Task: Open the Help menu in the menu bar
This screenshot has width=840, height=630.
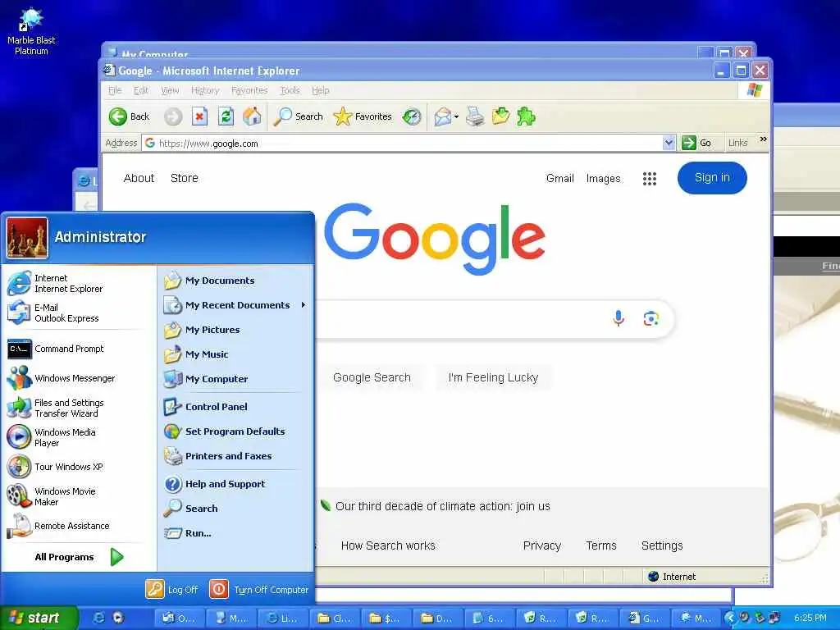Action: point(321,90)
